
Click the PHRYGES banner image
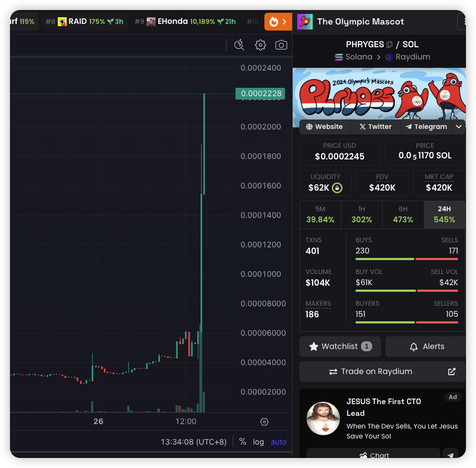coord(379,93)
